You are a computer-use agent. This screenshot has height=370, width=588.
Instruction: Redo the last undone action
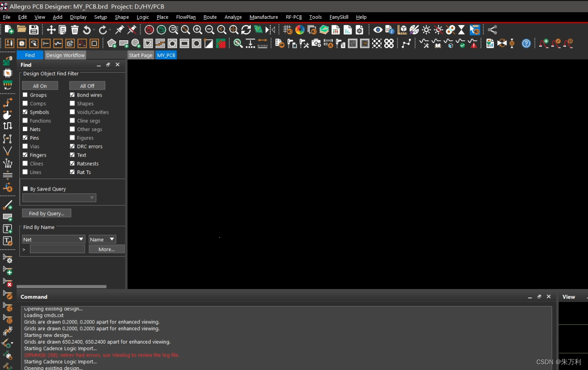[x=103, y=30]
